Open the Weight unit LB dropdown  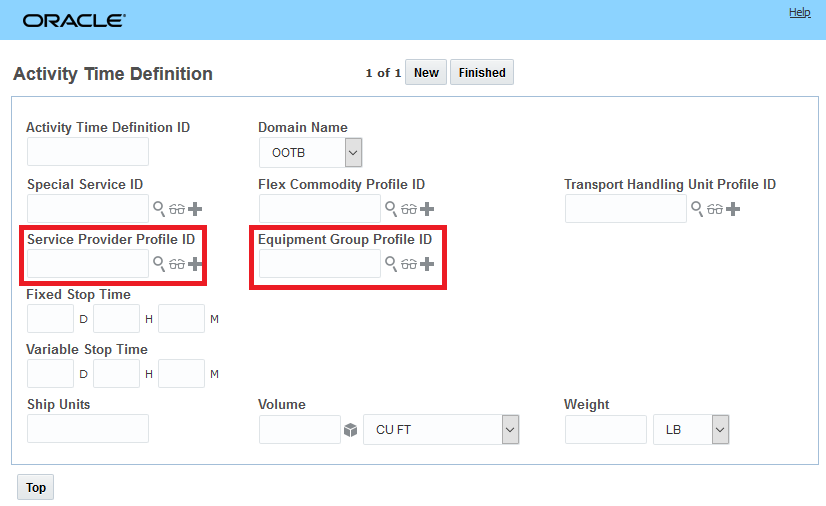pyautogui.click(x=720, y=430)
